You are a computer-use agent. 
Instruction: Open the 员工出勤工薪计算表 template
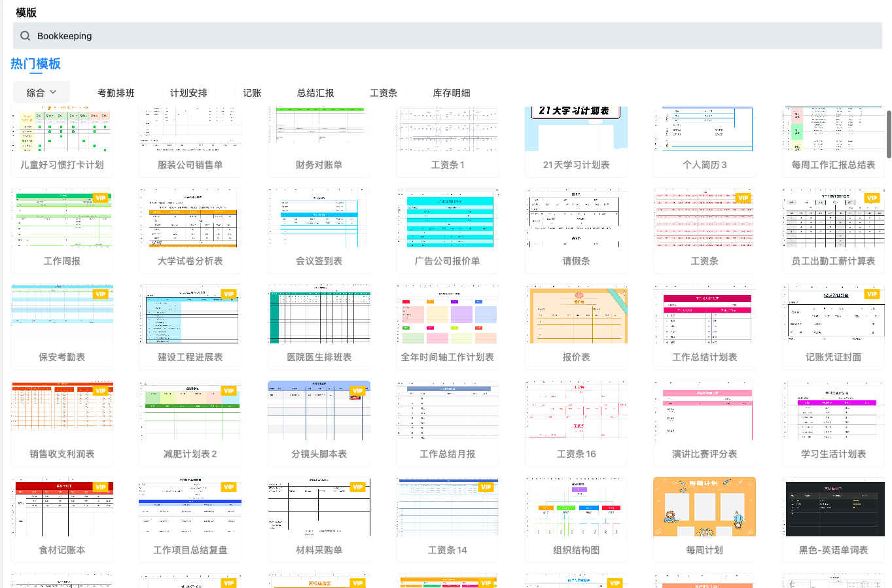click(x=833, y=230)
